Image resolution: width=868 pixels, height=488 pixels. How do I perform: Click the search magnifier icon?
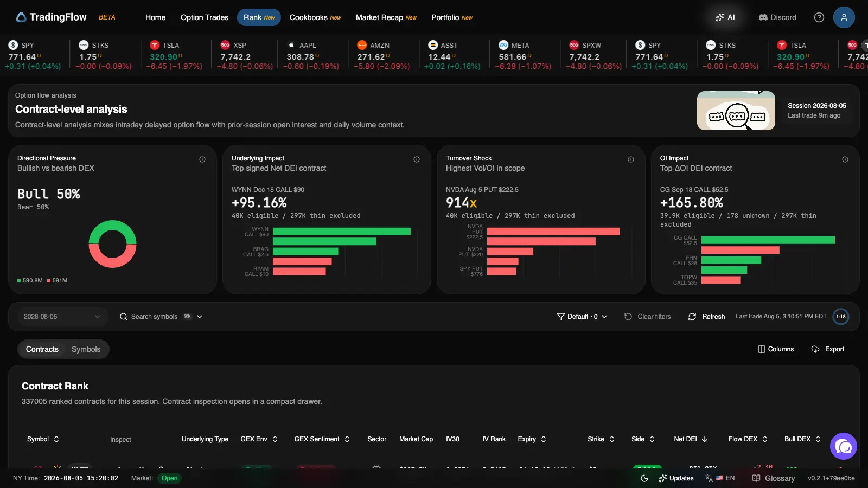[x=124, y=317]
